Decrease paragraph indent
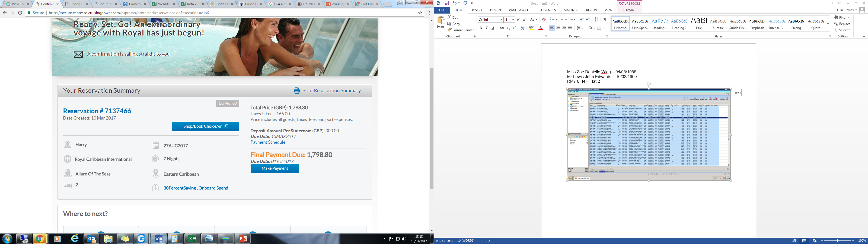868x244 pixels. pos(582,20)
